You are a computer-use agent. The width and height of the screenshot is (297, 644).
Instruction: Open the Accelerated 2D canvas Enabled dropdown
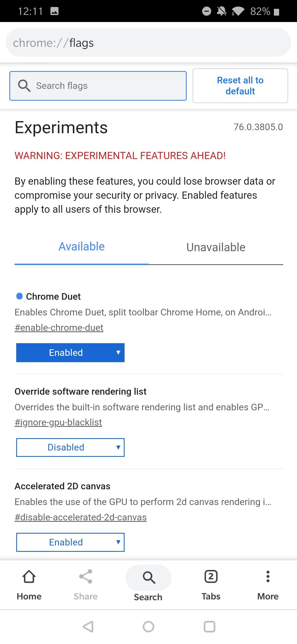(70, 542)
